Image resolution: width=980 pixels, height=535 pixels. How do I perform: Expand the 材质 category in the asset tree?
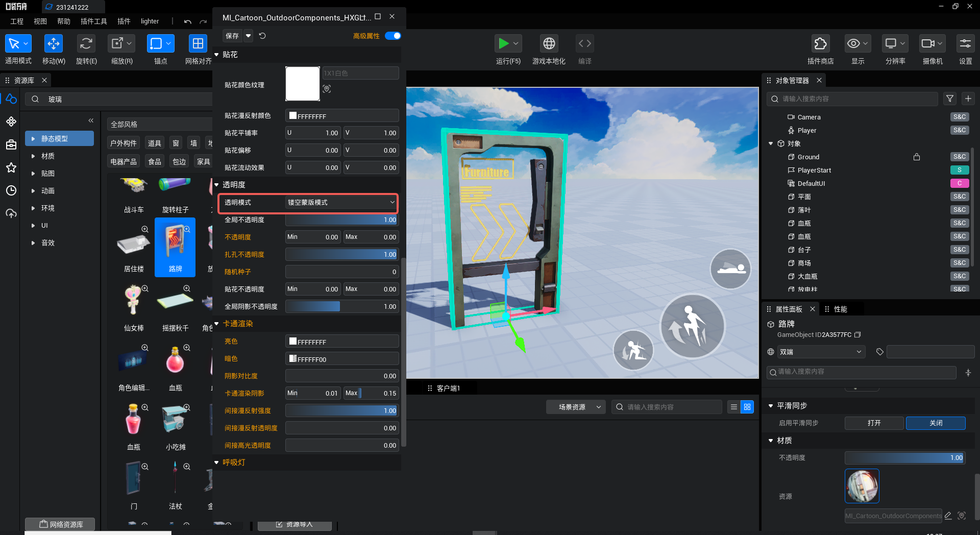[x=33, y=156]
